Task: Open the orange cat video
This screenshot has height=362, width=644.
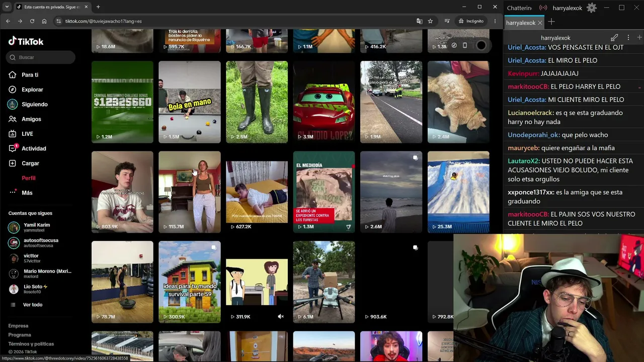Action: (458, 102)
